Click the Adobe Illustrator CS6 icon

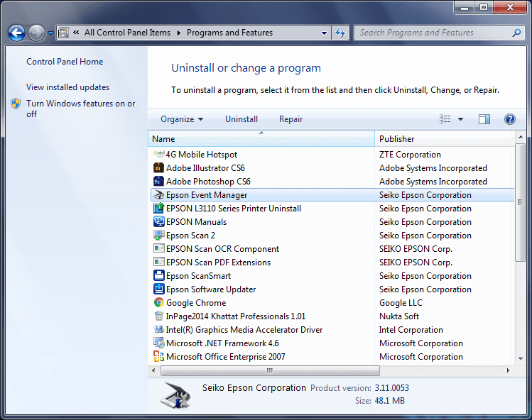[x=159, y=168]
